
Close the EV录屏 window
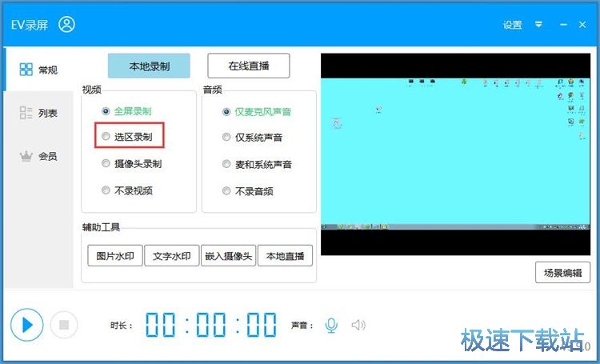tap(582, 25)
